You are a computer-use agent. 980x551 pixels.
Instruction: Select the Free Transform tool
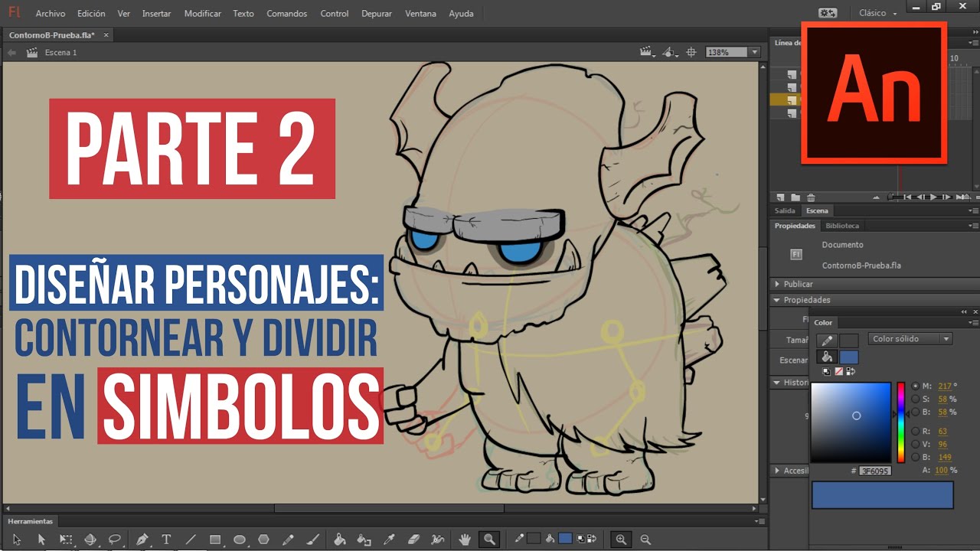pyautogui.click(x=66, y=540)
